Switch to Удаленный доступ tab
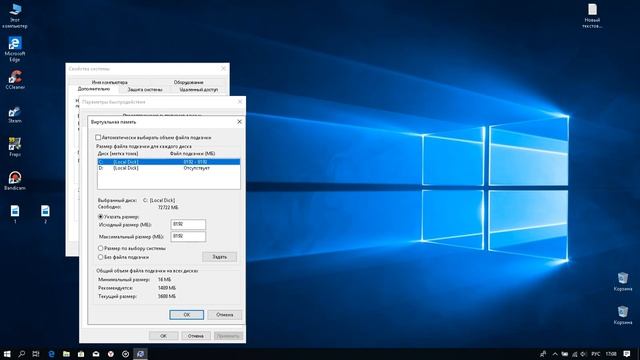The height and width of the screenshot is (360, 640). click(x=199, y=89)
